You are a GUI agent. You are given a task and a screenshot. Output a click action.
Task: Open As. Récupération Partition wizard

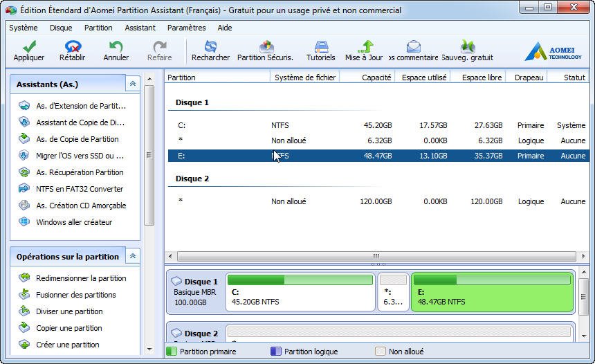[x=71, y=172]
